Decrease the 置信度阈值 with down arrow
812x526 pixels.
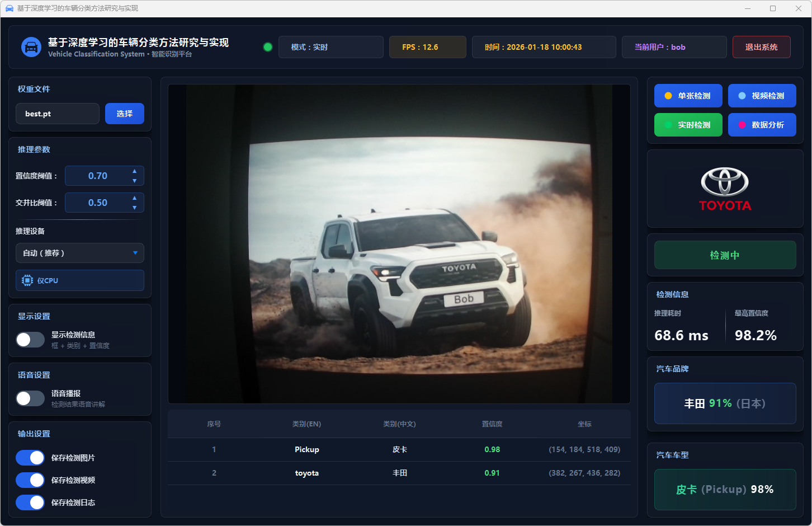[x=134, y=181]
